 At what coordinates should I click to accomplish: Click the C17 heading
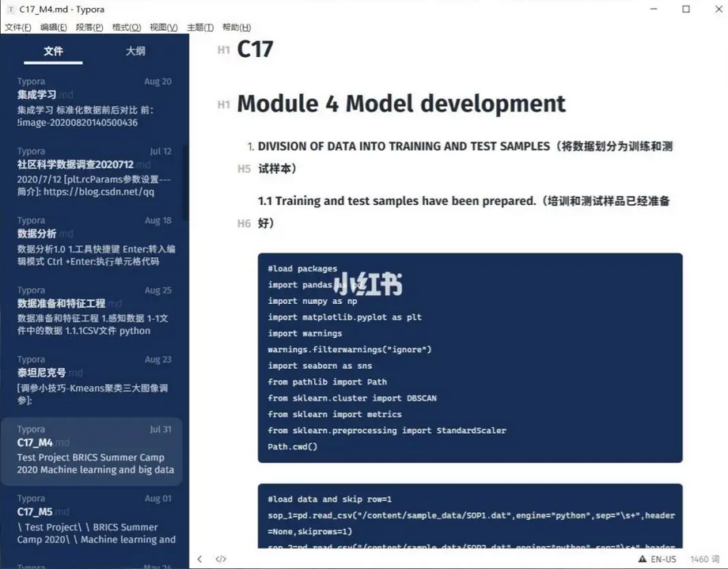coord(255,49)
